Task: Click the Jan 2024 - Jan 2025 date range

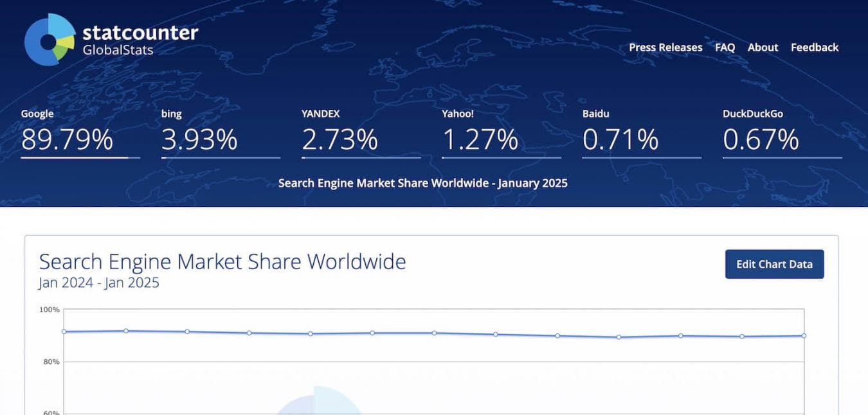Action: (x=99, y=283)
